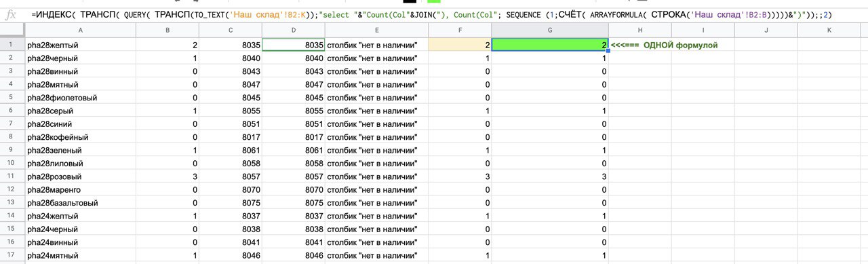Click cell 'pha24желтый'
Viewport: 868px width, 264px height.
pos(81,216)
